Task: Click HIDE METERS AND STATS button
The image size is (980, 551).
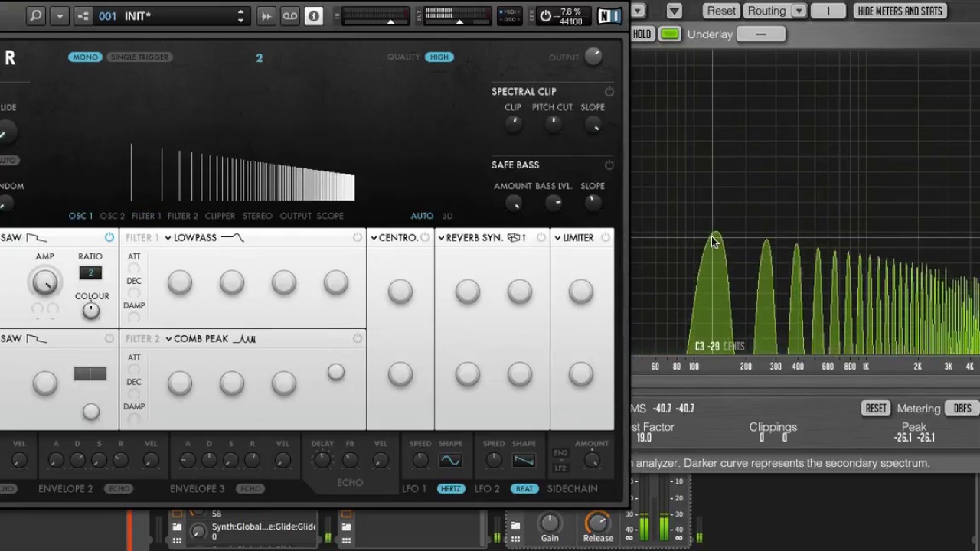Action: click(x=900, y=11)
